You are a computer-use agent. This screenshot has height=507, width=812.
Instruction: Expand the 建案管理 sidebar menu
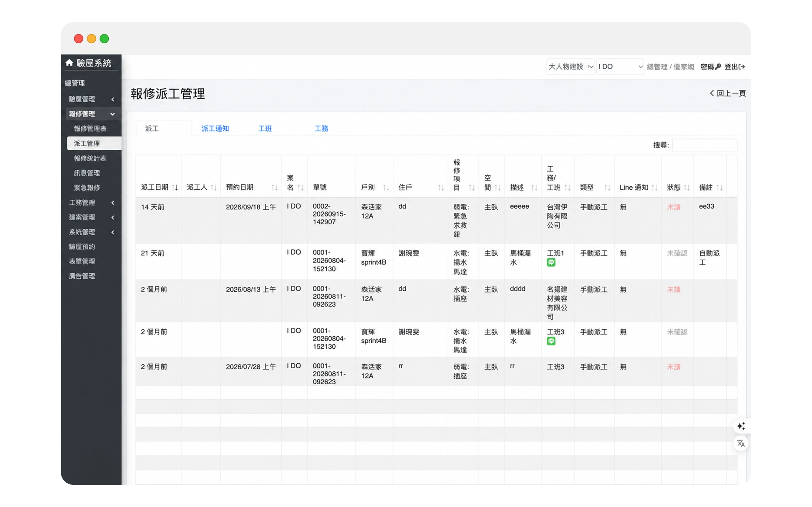tap(91, 217)
